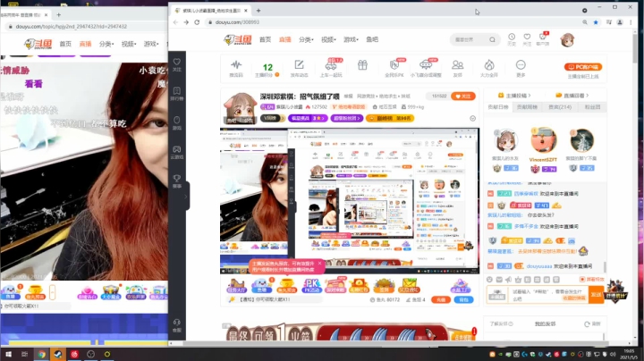The image size is (644, 361).
Task: Click the emoji smiley icon in the chat toolbar
Action: [x=489, y=280]
